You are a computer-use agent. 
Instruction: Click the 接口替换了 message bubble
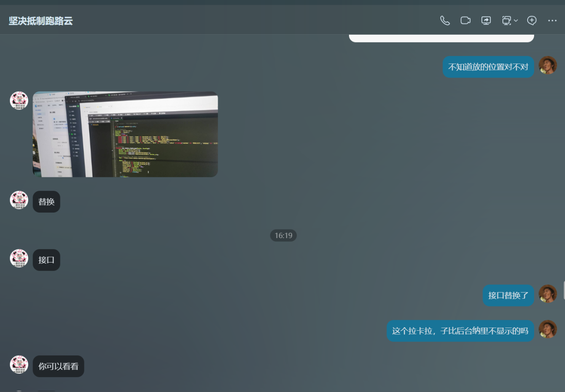508,296
